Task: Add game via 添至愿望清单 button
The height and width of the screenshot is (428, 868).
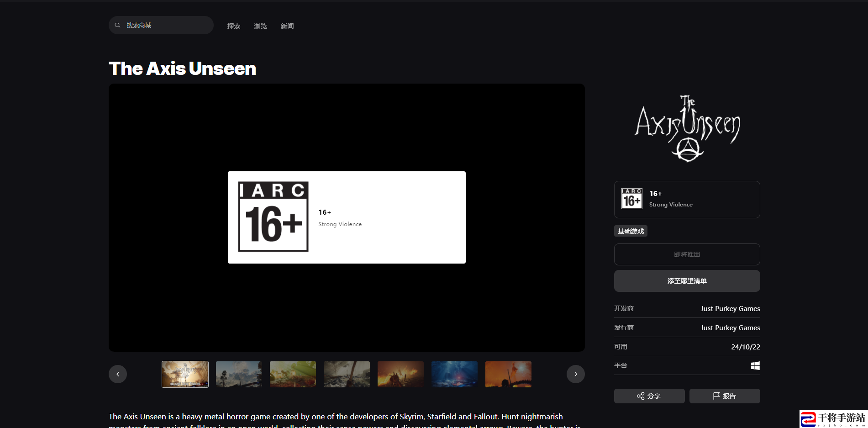Action: (687, 281)
